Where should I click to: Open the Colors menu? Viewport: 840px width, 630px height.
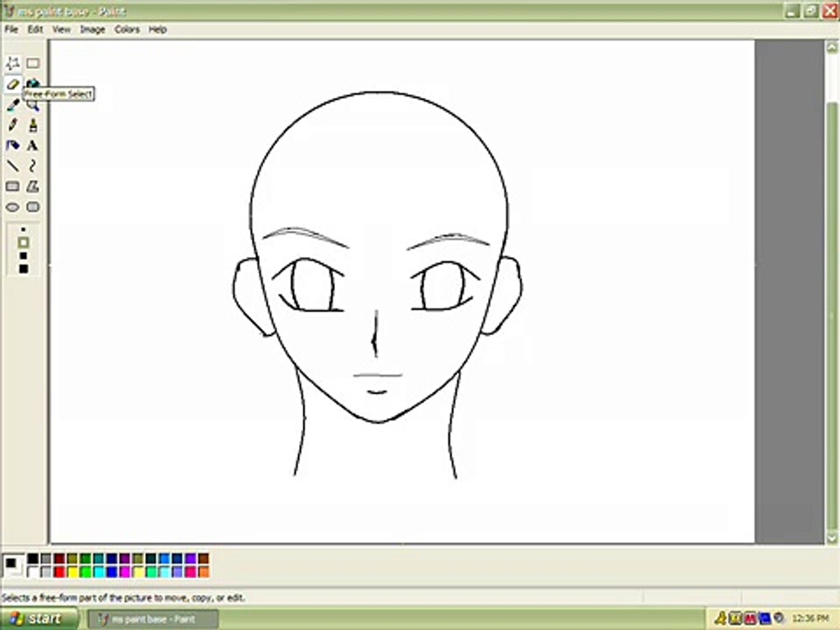pos(127,29)
